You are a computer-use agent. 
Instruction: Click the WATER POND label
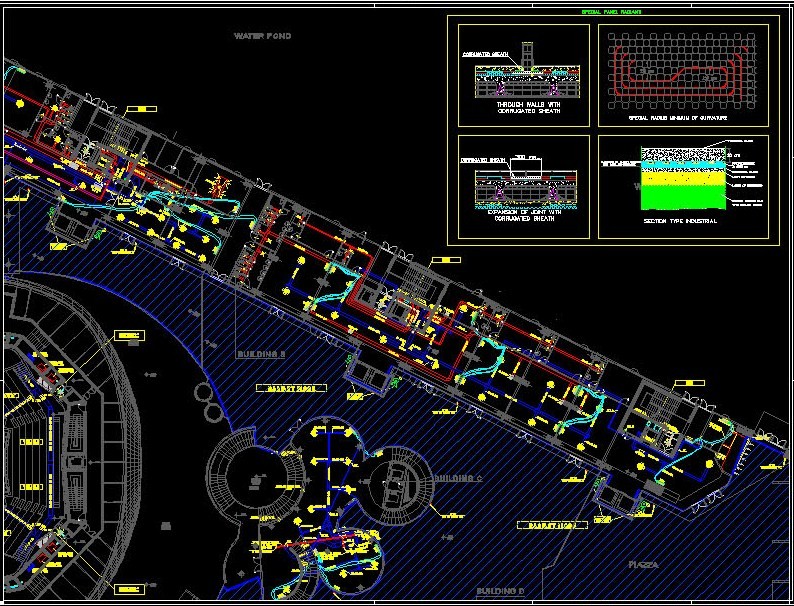262,35
